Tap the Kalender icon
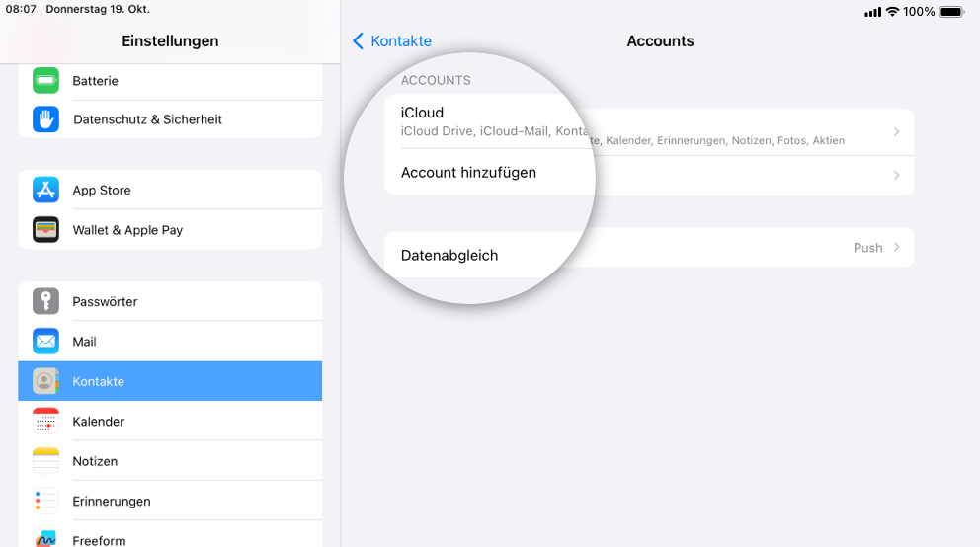Screen dimensions: 980x547 click(x=45, y=422)
